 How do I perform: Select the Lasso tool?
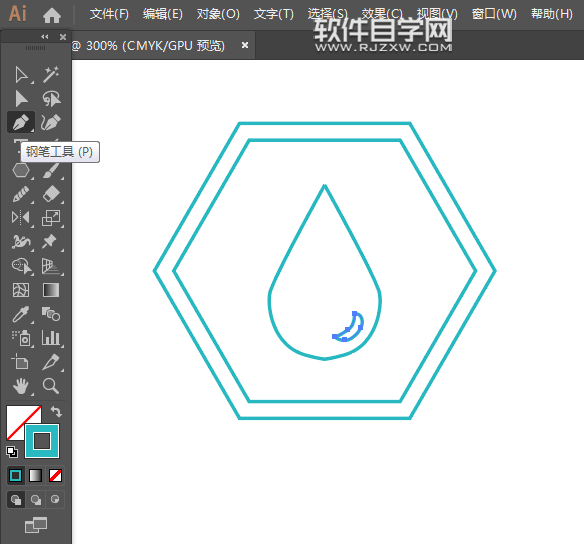pos(51,99)
